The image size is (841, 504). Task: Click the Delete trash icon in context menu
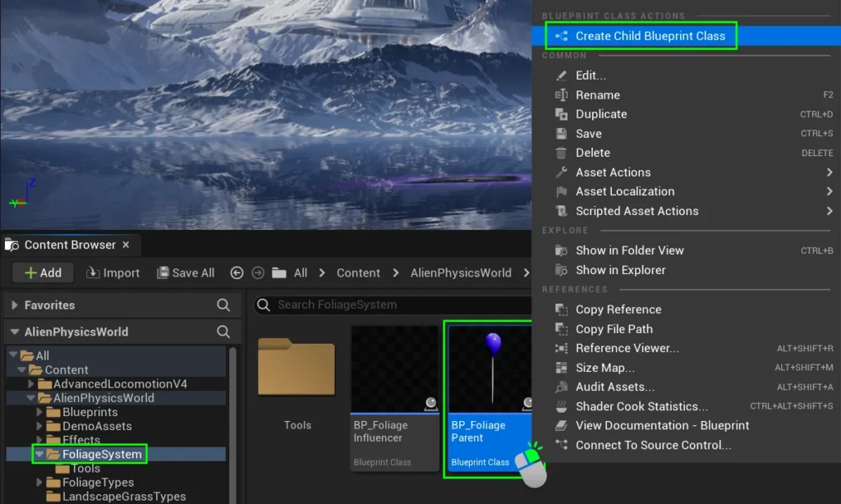click(x=562, y=153)
